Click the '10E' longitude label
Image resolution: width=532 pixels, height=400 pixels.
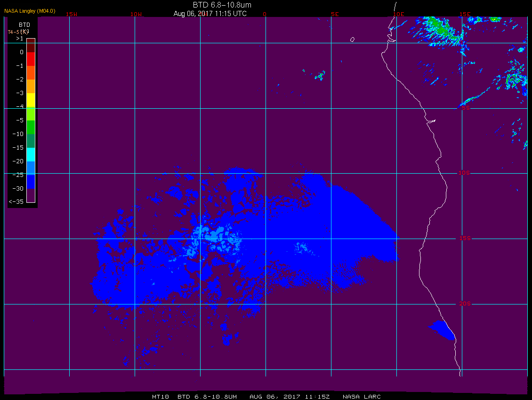click(399, 14)
